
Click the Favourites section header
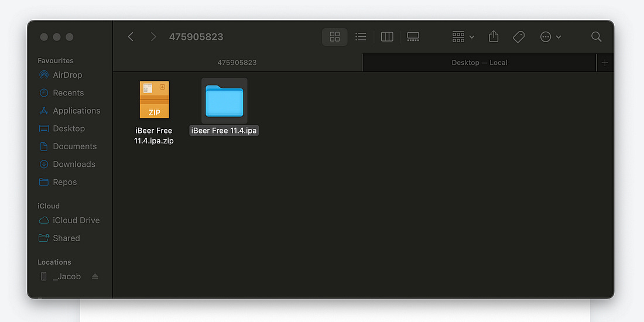[56, 61]
